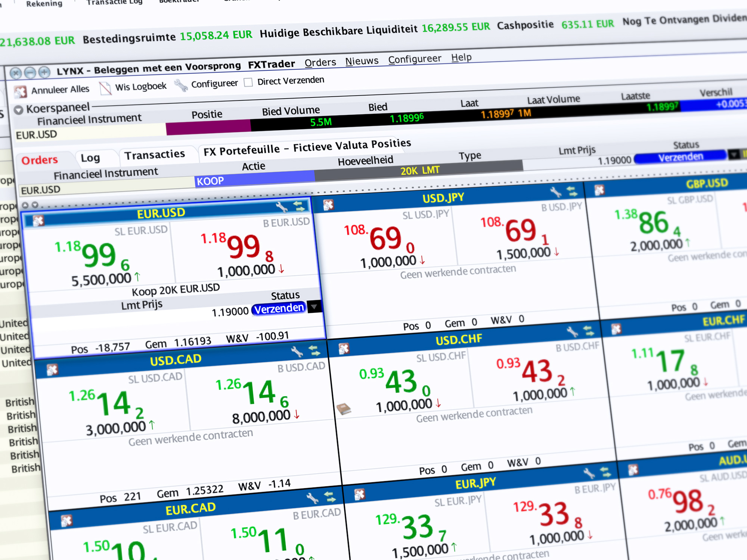The image size is (747, 560).
Task: Cancel orders icon on AUD.USD cell
Action: click(633, 470)
